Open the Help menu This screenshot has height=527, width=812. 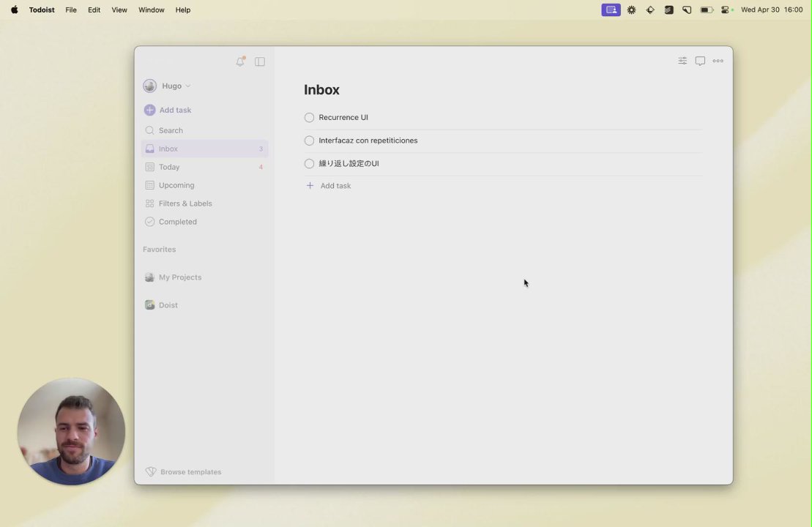pos(183,10)
